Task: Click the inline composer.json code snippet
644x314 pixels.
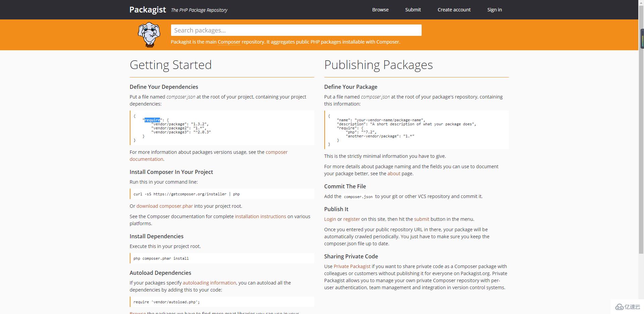Action: click(358, 197)
